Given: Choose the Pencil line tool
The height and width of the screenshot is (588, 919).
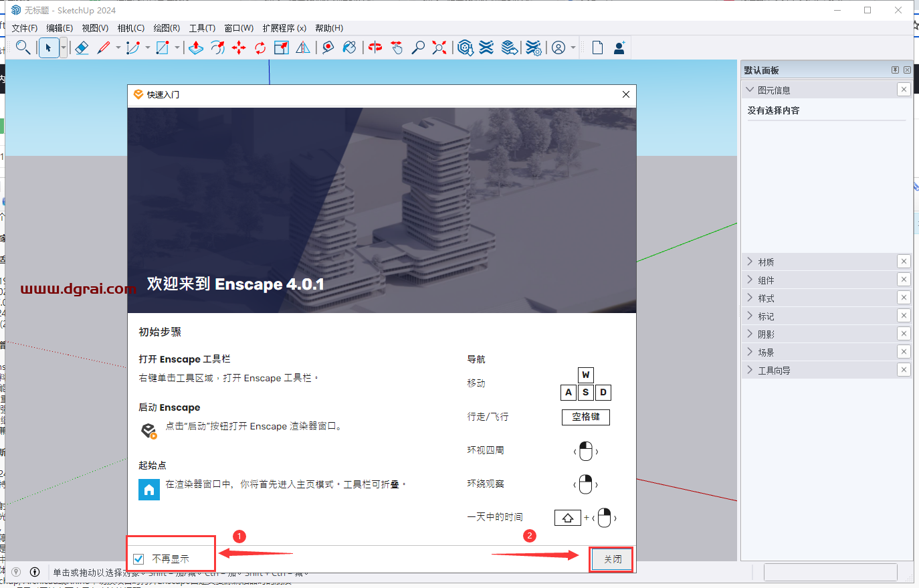Looking at the screenshot, I should pos(104,47).
